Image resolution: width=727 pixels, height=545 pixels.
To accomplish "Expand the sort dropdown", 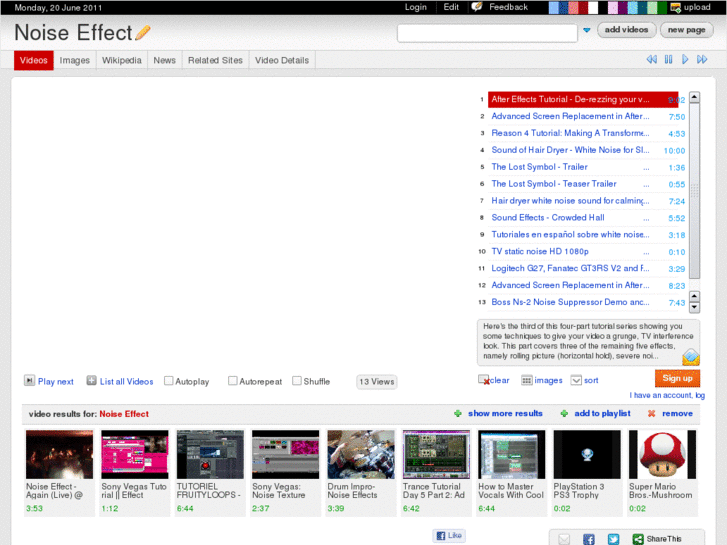I will pyautogui.click(x=576, y=380).
